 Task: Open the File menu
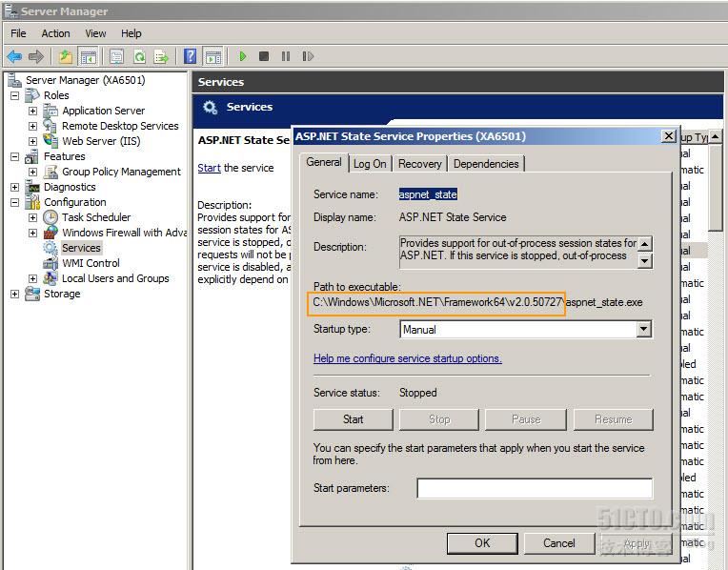[18, 33]
